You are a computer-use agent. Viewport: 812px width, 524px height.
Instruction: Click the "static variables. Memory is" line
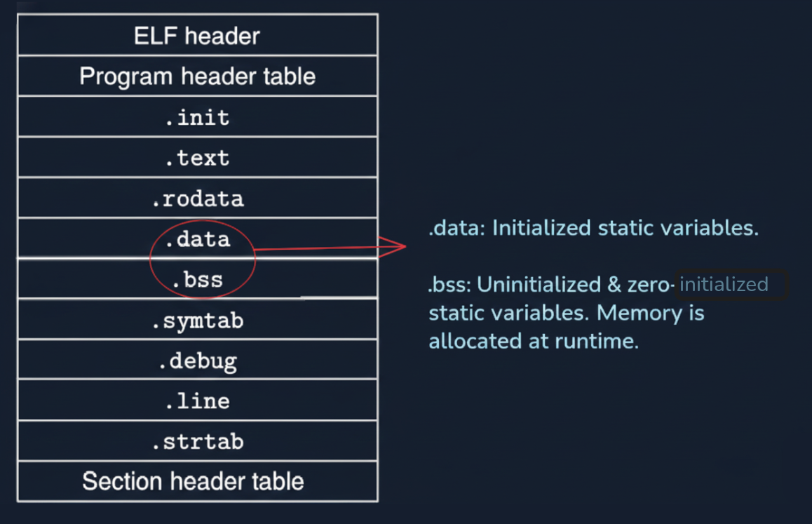point(566,313)
